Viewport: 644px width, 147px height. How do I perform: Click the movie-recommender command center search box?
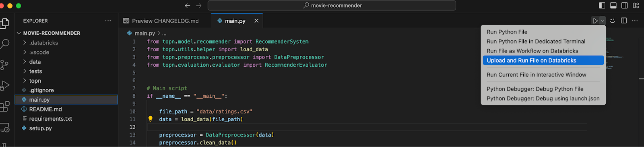pos(332,5)
